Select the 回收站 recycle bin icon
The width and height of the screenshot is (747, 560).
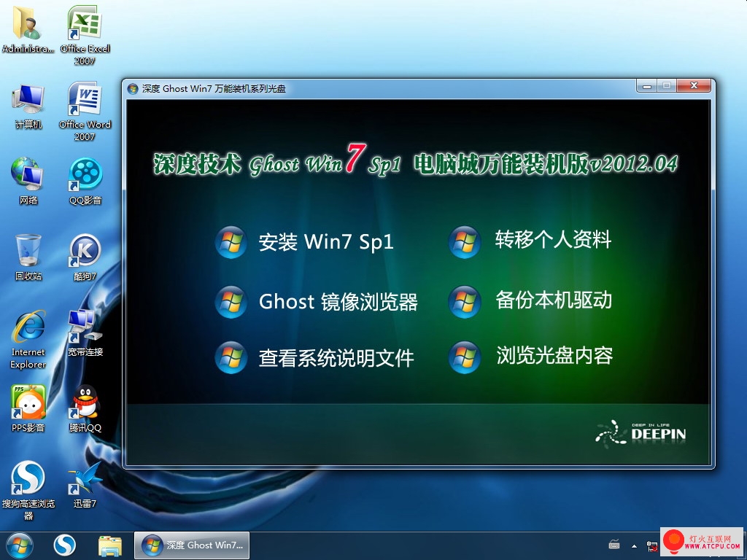[28, 257]
